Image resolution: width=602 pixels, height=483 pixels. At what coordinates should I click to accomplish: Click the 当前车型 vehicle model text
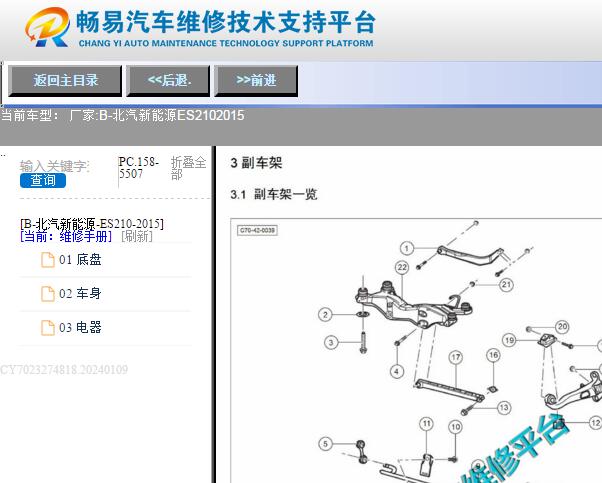tap(122, 115)
